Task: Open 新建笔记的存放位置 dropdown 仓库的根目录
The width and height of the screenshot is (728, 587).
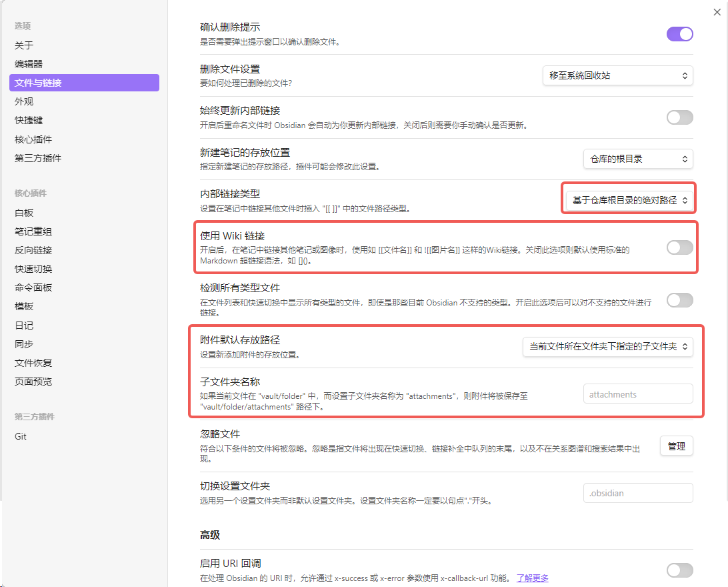Action: pyautogui.click(x=638, y=159)
